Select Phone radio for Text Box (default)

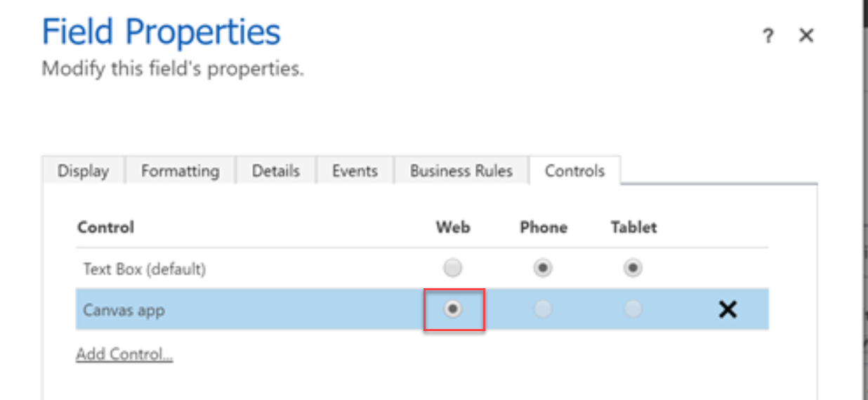[x=543, y=268]
